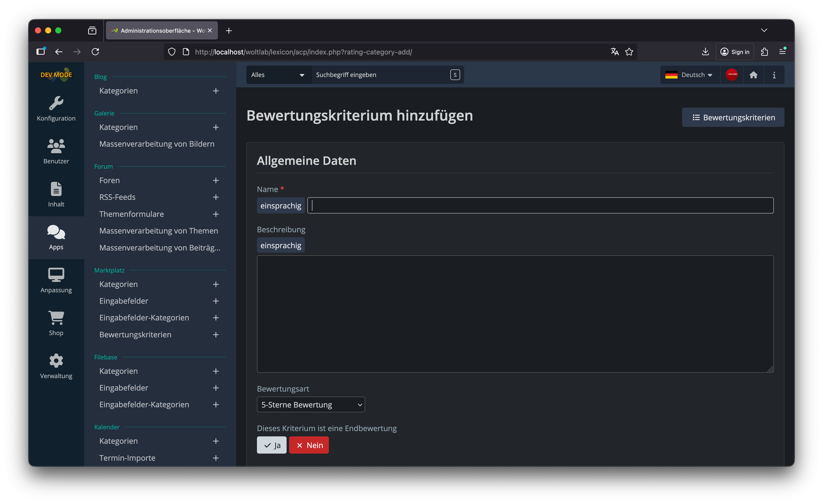823x504 pixels.
Task: Open the Bewertungsart dropdown
Action: coord(311,405)
